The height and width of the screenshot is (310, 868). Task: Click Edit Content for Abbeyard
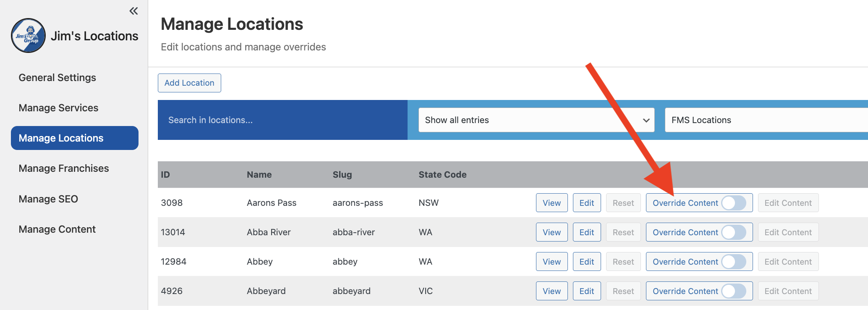788,291
